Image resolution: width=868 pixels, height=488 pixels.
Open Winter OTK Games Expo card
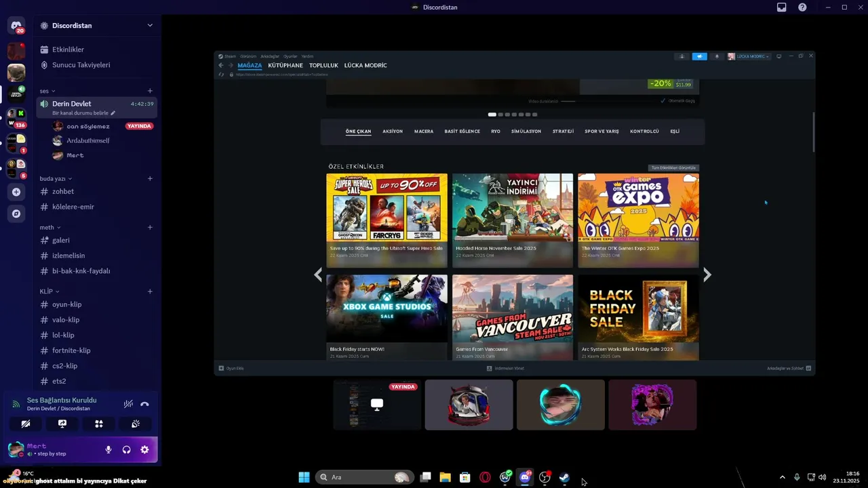638,220
